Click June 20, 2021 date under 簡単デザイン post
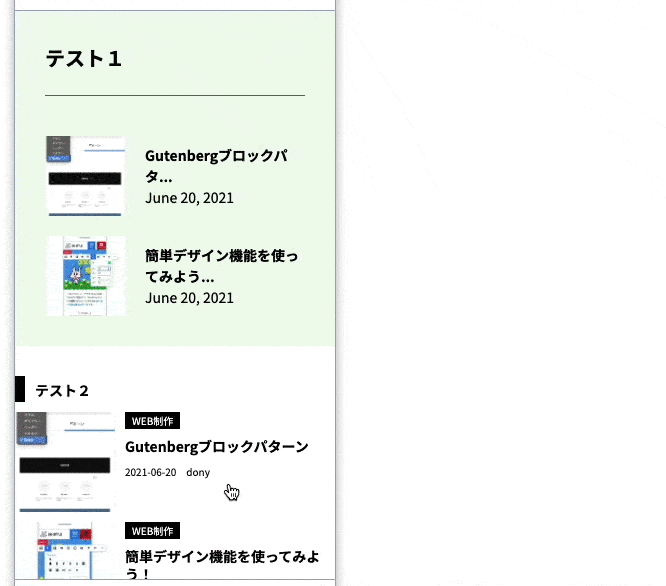The width and height of the screenshot is (666, 586). click(189, 298)
